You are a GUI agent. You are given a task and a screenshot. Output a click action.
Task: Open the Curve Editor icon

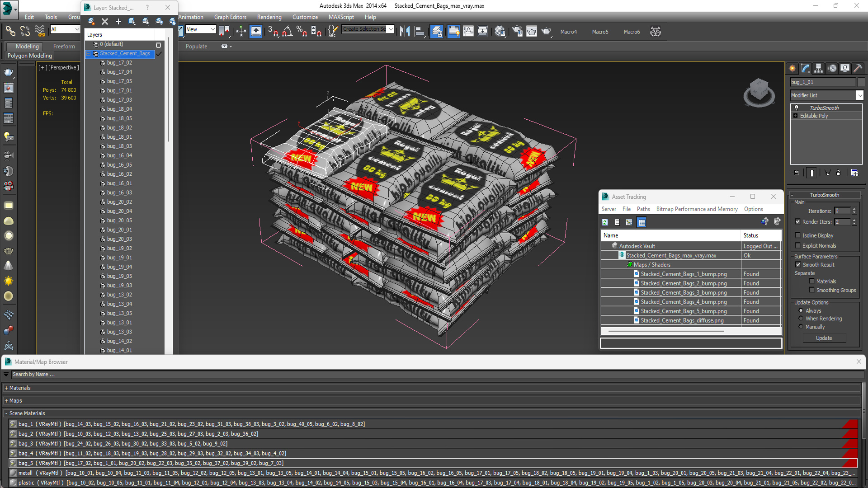pos(468,31)
